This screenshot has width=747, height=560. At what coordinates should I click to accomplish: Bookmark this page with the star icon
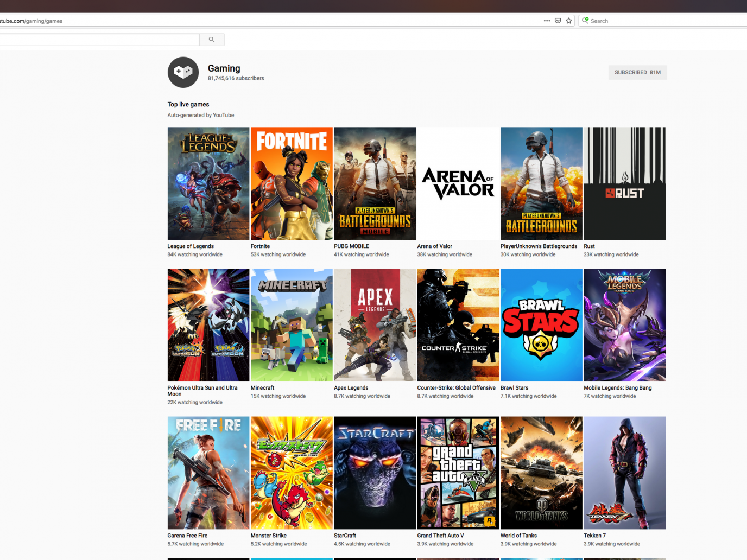[x=569, y=21]
